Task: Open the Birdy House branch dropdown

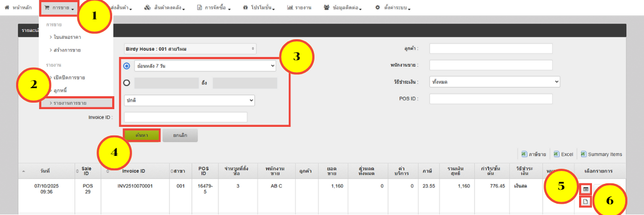Action: point(190,49)
